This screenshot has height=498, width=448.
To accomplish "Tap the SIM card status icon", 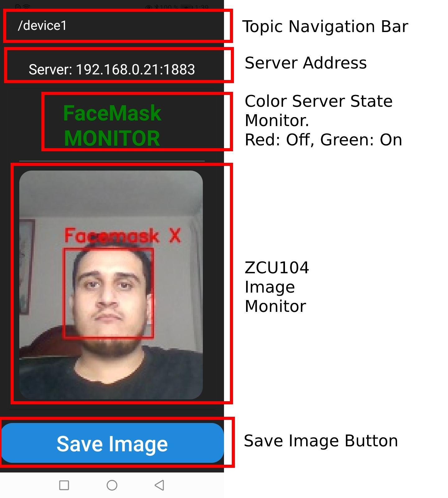I will (x=18, y=7).
